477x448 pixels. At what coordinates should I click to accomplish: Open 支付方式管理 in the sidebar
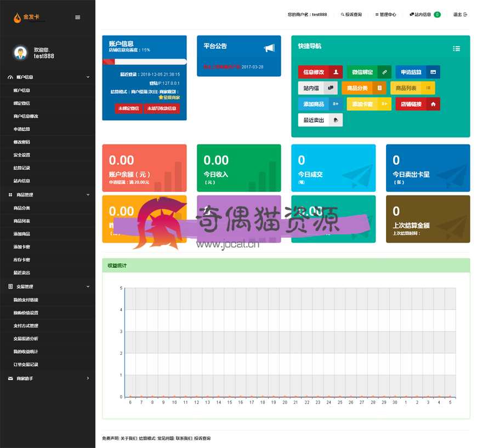click(x=26, y=326)
